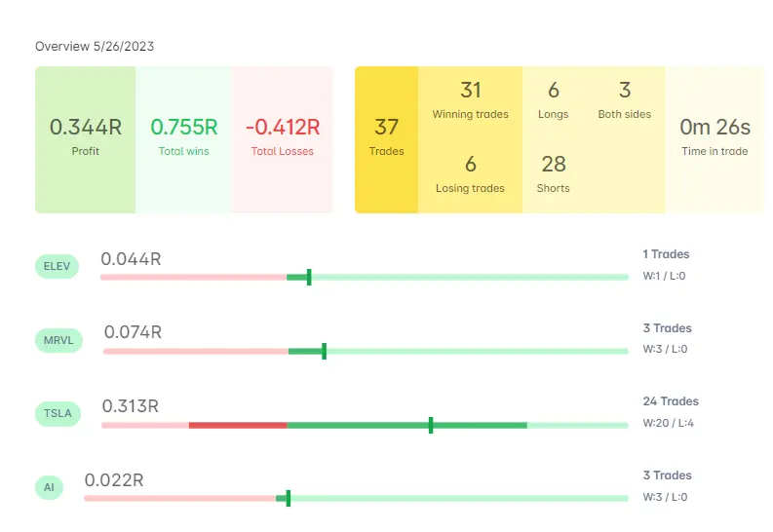Open the 6 Longs stat
Viewport: 773px width, 532px height.
554,100
